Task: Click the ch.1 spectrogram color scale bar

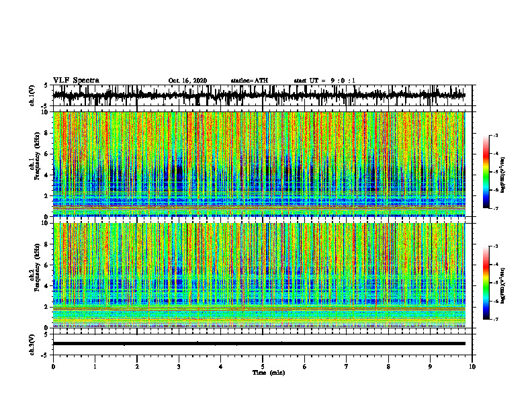Action: (x=486, y=172)
